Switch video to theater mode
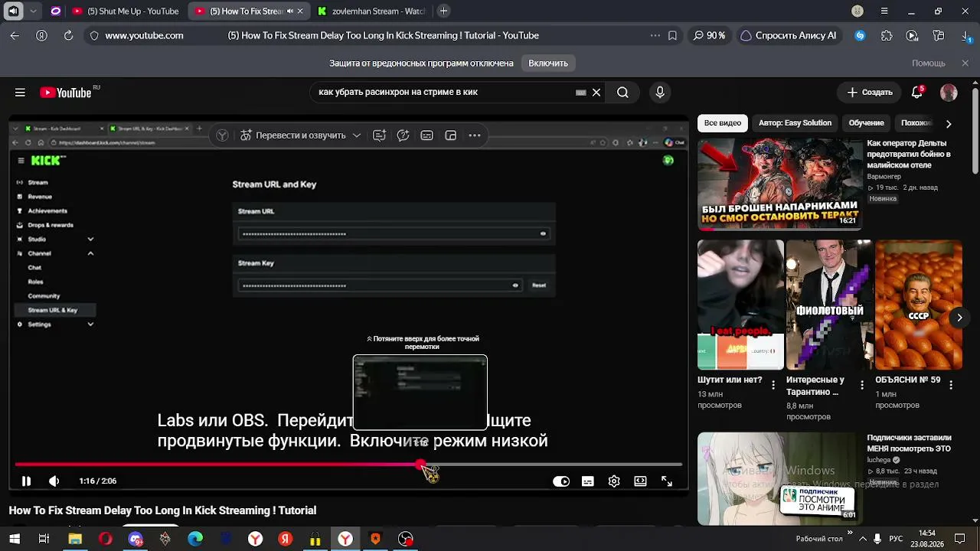The image size is (980, 551). coord(640,481)
